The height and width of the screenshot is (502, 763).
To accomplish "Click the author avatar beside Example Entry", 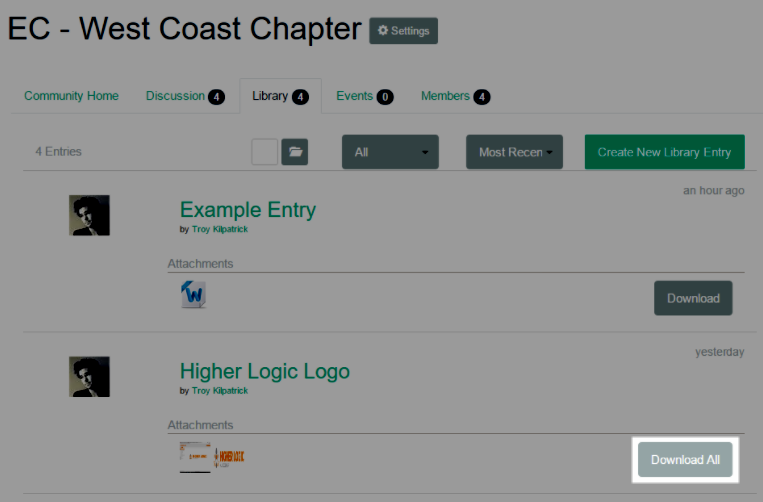I will point(90,215).
